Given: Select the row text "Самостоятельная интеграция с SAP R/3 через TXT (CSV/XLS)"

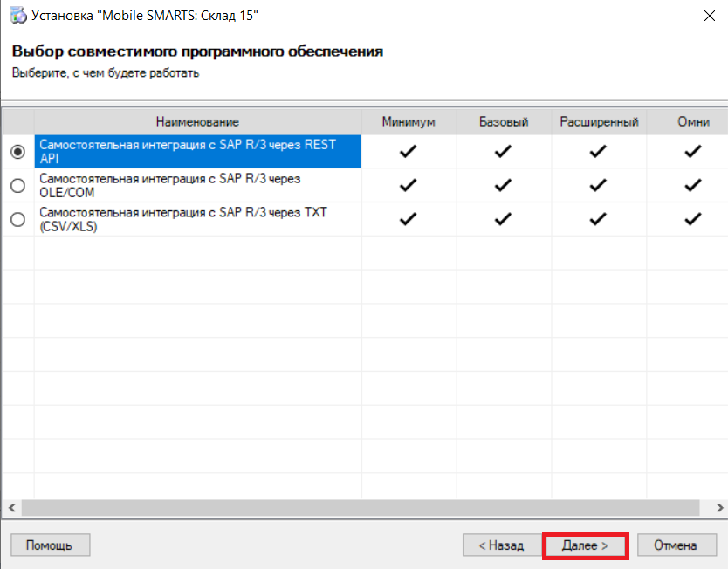Looking at the screenshot, I should point(198,219).
